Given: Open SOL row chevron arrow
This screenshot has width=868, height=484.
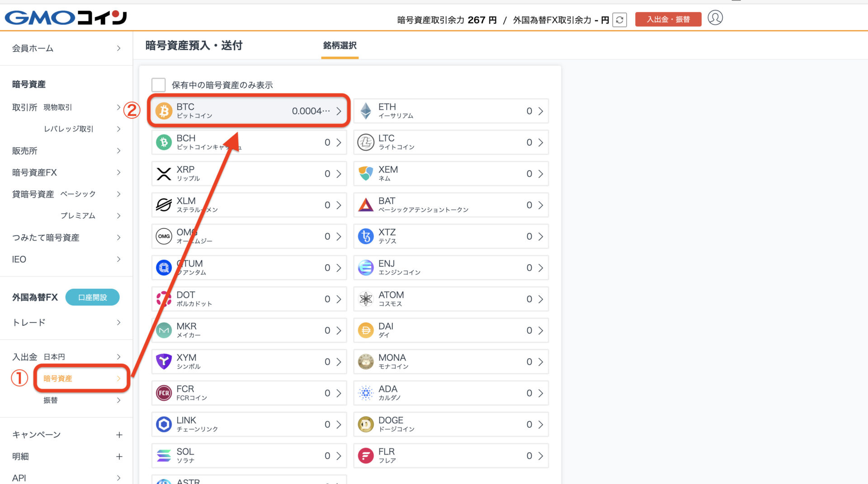Looking at the screenshot, I should 339,456.
